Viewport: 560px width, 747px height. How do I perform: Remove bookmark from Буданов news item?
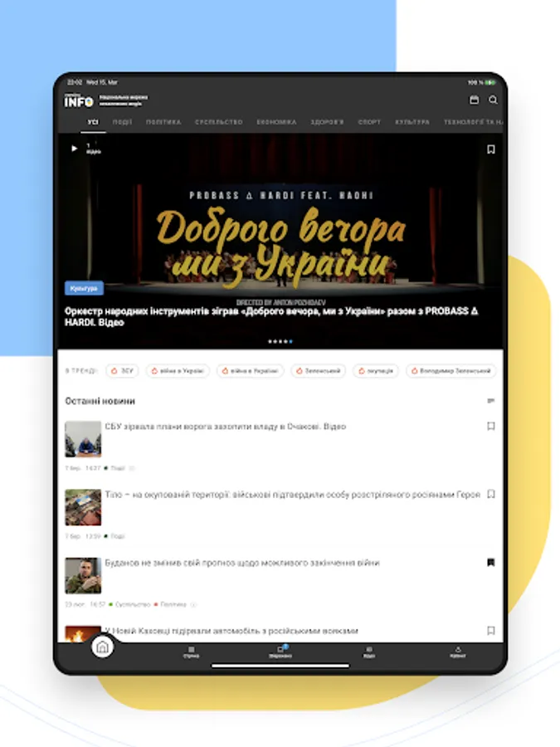(491, 563)
